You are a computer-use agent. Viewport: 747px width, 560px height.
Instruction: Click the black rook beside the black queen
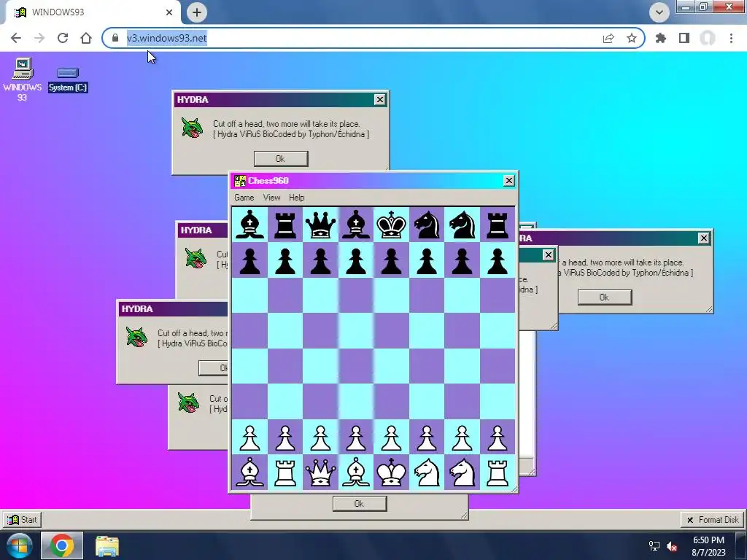(x=285, y=225)
